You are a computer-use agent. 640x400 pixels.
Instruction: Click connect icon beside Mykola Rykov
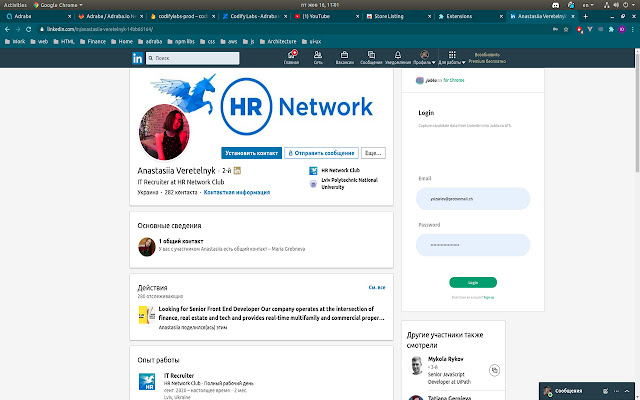pos(495,370)
